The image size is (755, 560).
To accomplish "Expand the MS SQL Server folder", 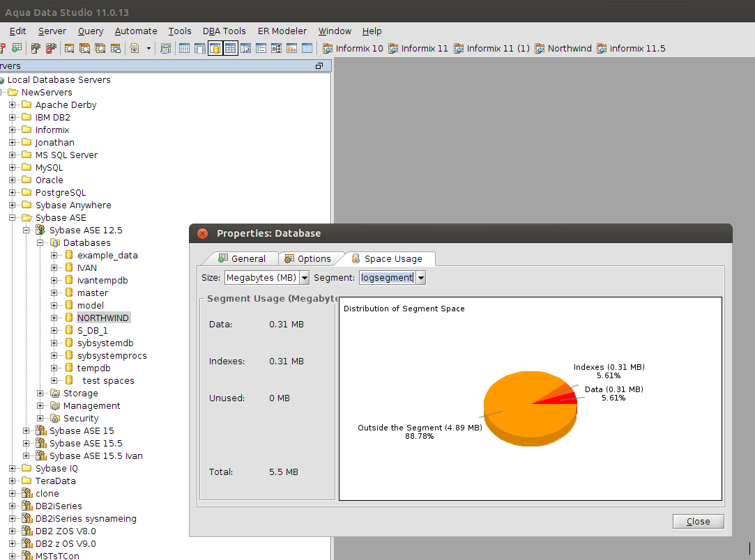I will click(x=12, y=155).
